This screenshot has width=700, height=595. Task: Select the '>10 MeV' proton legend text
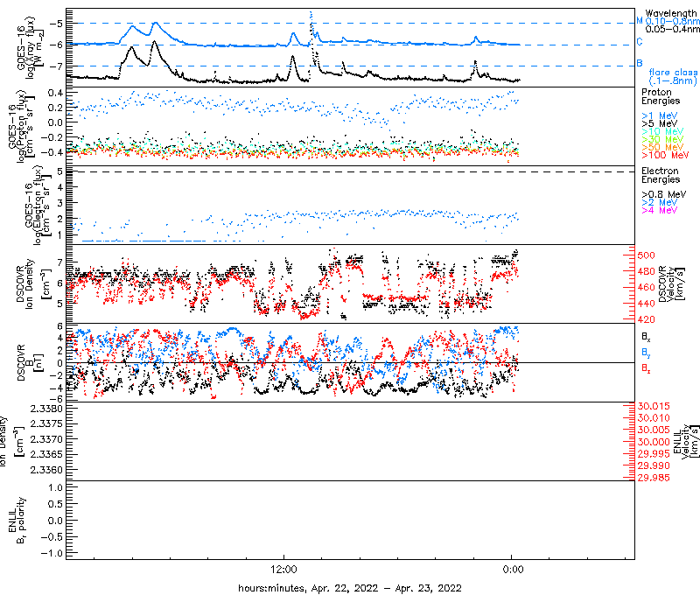[x=662, y=131]
